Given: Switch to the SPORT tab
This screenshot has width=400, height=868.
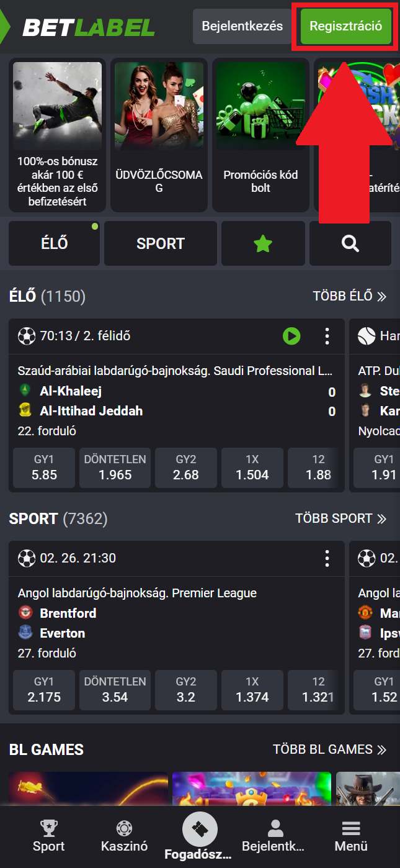Looking at the screenshot, I should 161,243.
